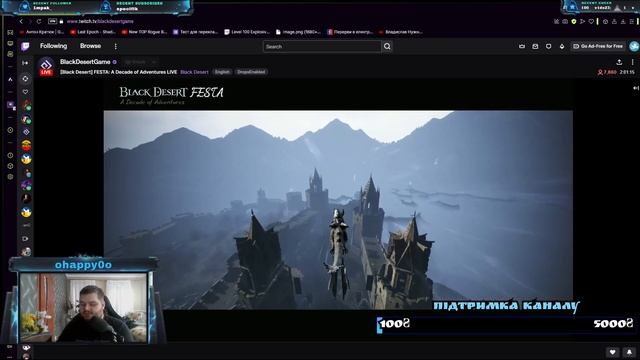Screen dimensions: 640x360
Task: Click the VPN badge in address bar
Action: pyautogui.click(x=52, y=21)
